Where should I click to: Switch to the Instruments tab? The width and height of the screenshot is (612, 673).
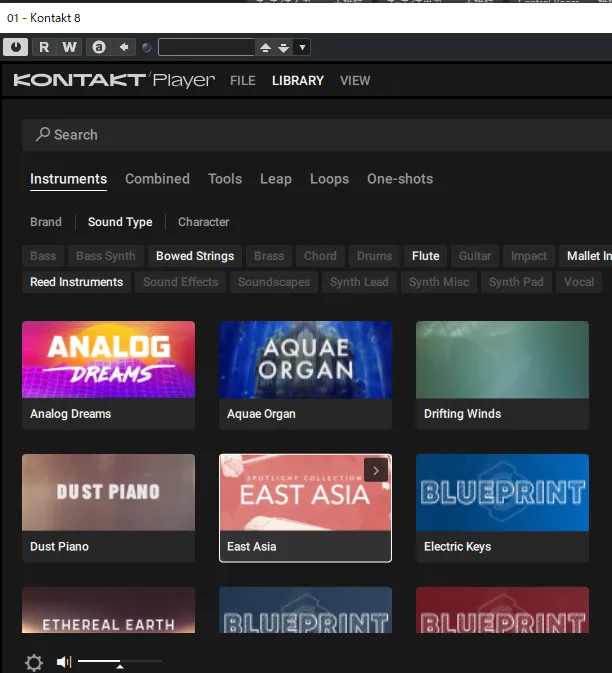click(x=68, y=179)
